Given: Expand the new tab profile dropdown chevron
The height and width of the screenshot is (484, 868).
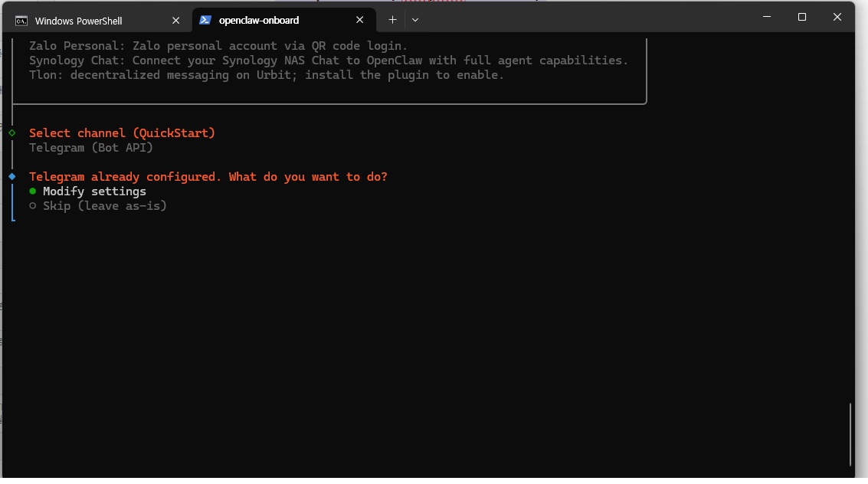Looking at the screenshot, I should pyautogui.click(x=415, y=20).
